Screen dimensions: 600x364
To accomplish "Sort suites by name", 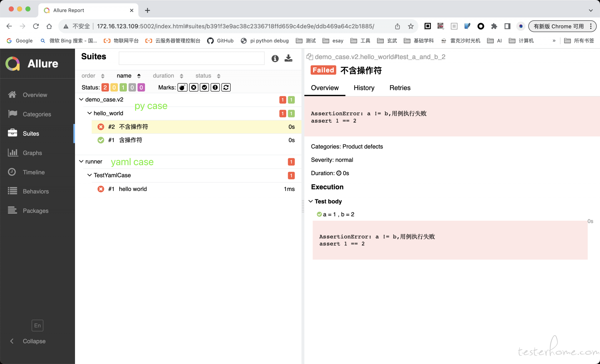I will [x=128, y=76].
